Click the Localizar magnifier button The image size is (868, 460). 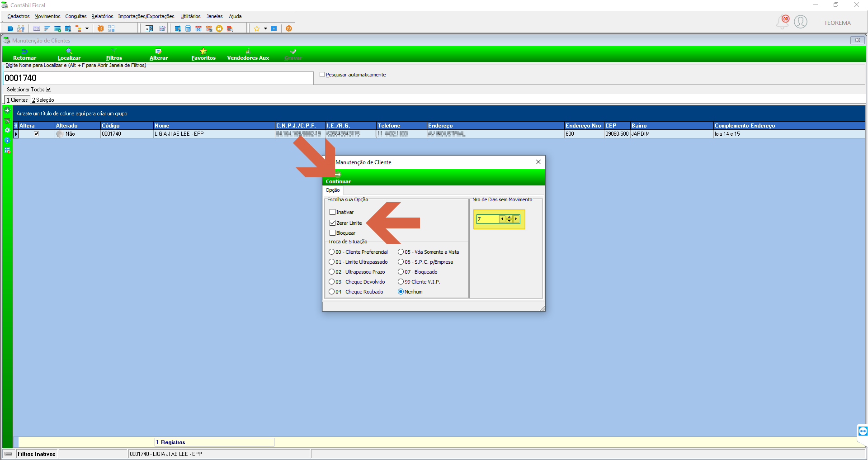pos(69,54)
